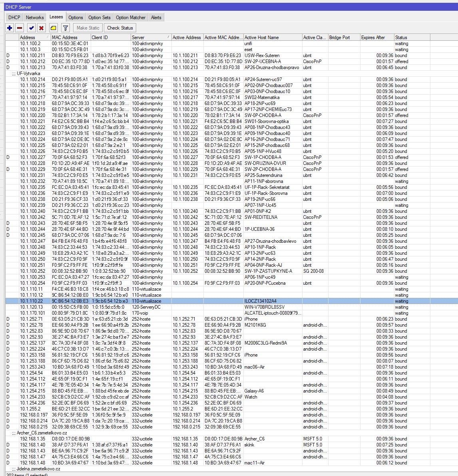This screenshot has height=476, width=458.
Task: Switch to the Networks tab
Action: 35,18
